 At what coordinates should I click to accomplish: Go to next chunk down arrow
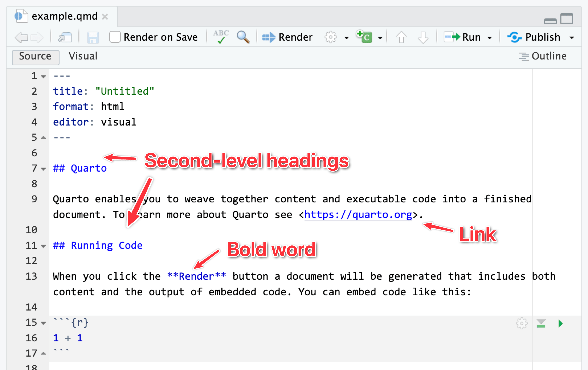pos(423,37)
